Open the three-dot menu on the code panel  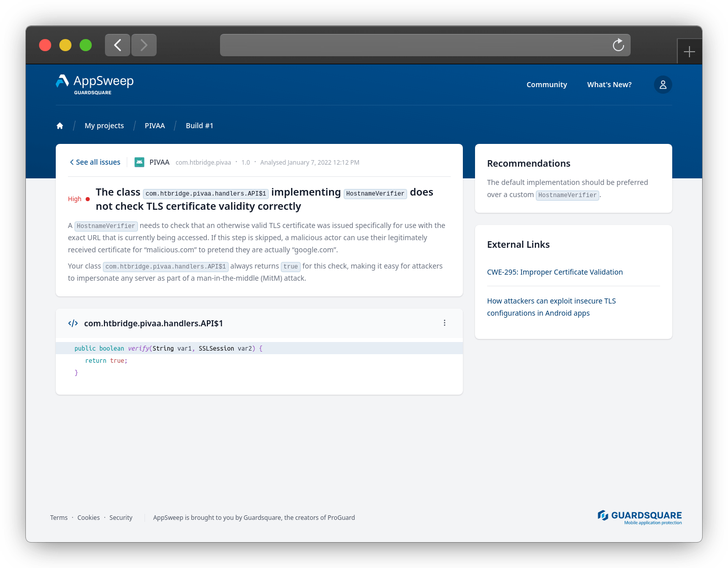tap(445, 323)
